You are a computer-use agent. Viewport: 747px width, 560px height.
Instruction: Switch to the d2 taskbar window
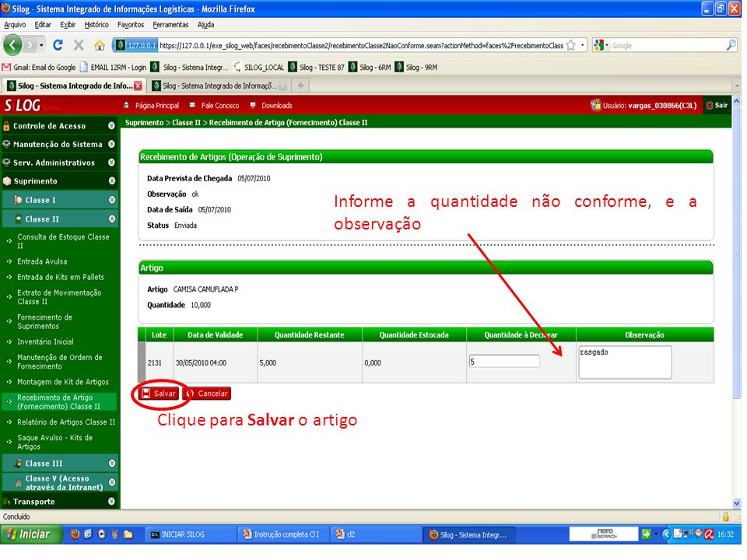point(375,535)
